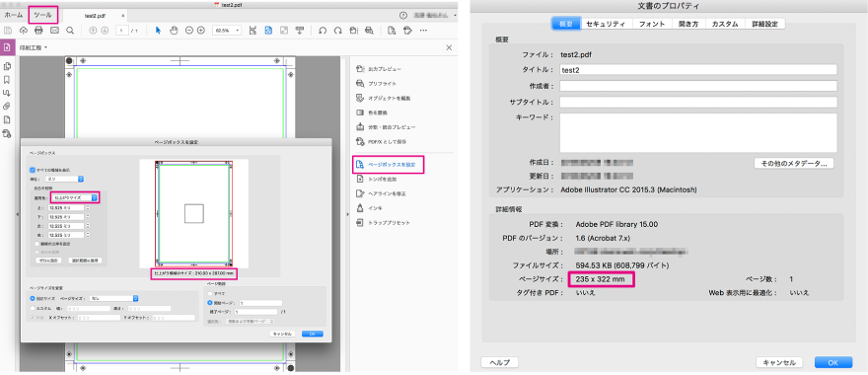This screenshot has width=868, height=375.
Task: Select トラッププリセット in right panel
Action: (x=383, y=223)
